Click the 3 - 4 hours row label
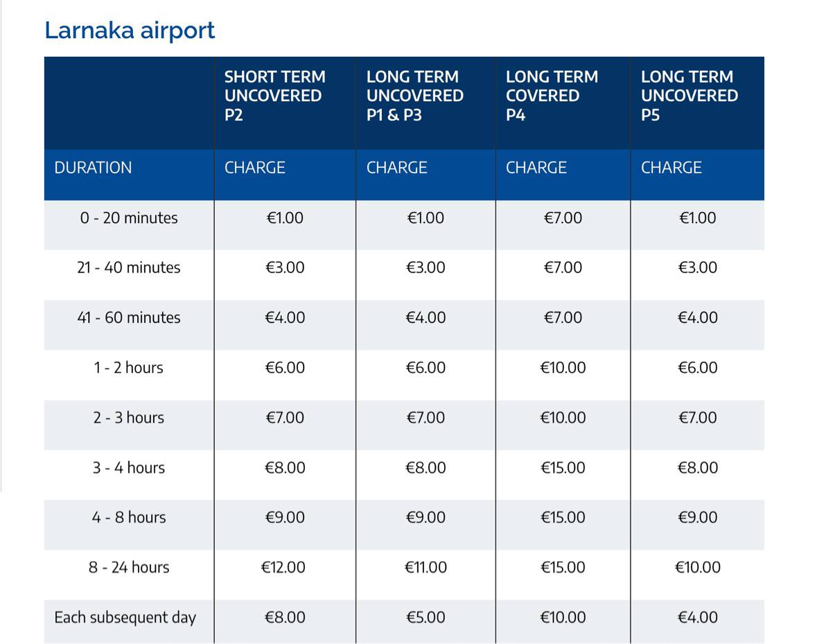 [129, 467]
